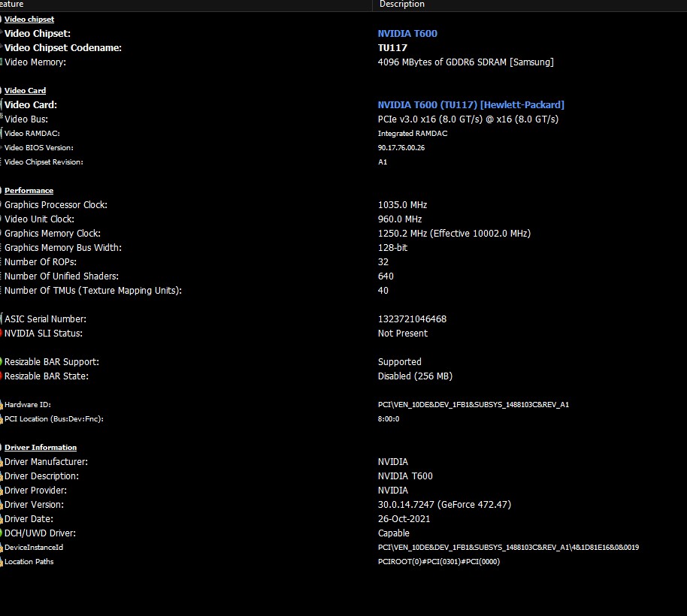Image resolution: width=687 pixels, height=616 pixels.
Task: Select the DeviceInstanceId row label
Action: 34,548
